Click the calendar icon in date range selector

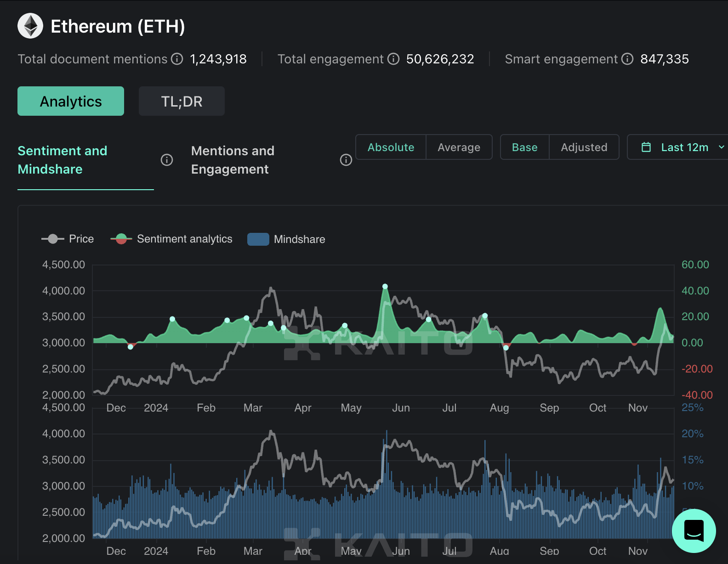(x=646, y=147)
